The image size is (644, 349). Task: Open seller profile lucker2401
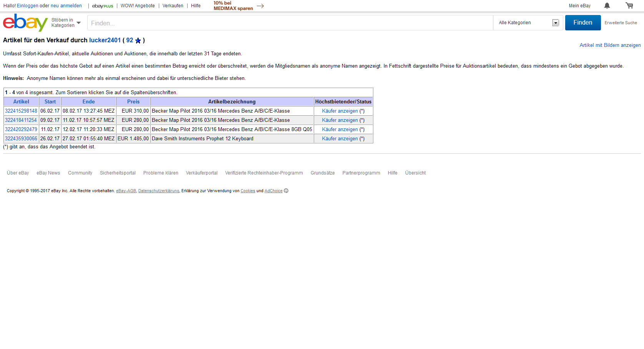105,40
